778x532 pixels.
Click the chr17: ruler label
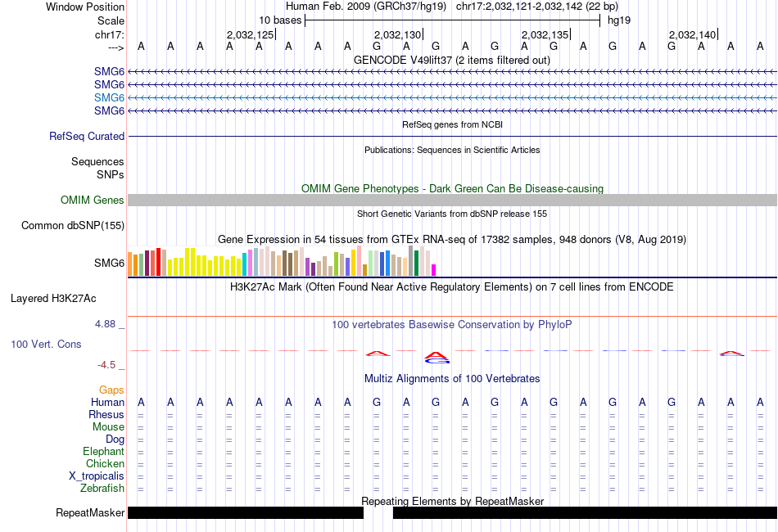click(110, 34)
